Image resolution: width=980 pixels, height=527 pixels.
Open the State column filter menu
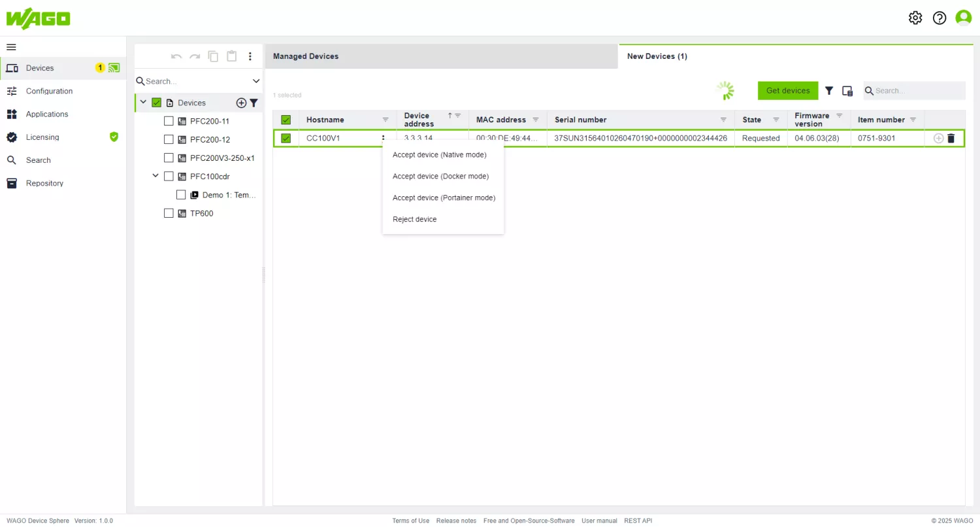[x=776, y=120]
